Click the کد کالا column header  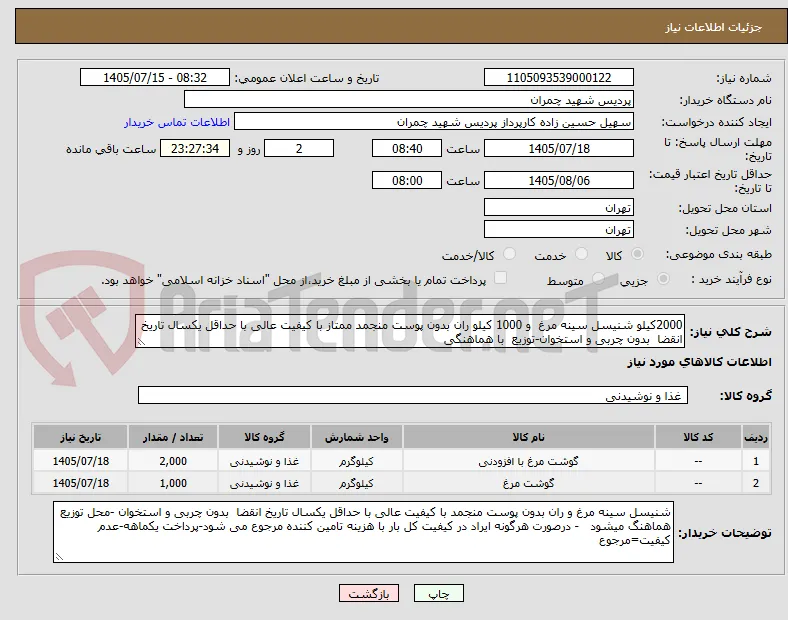click(x=698, y=437)
